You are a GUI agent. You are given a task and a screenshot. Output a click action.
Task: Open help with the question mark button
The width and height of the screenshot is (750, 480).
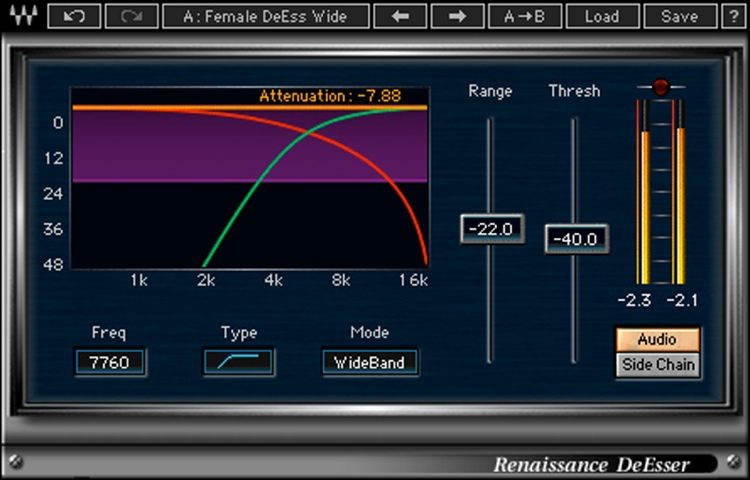point(734,17)
